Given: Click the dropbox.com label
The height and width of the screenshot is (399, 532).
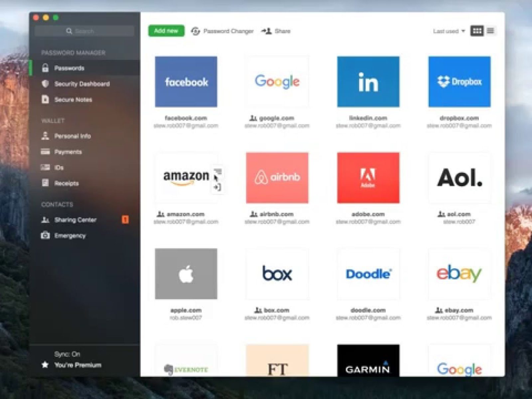Looking at the screenshot, I should point(459,118).
